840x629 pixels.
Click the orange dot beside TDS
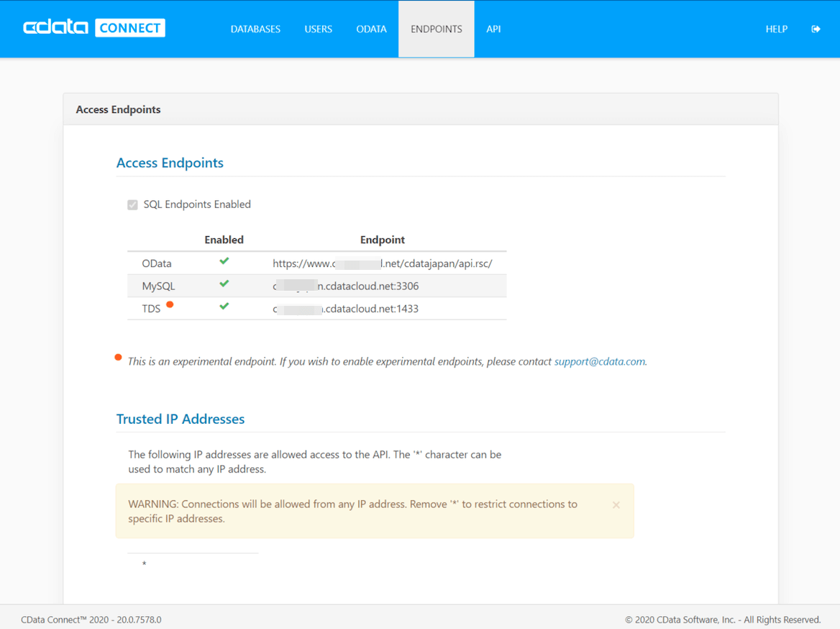coord(170,304)
